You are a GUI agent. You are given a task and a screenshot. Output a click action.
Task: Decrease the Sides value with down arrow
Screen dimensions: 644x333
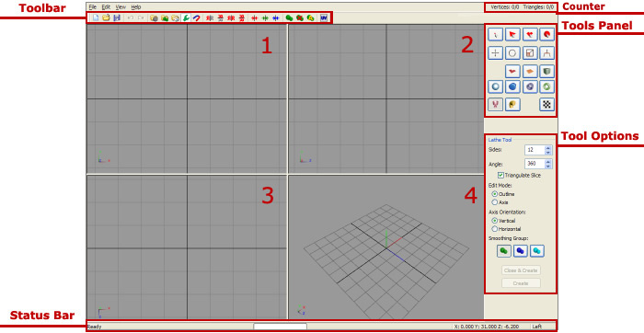pos(548,153)
